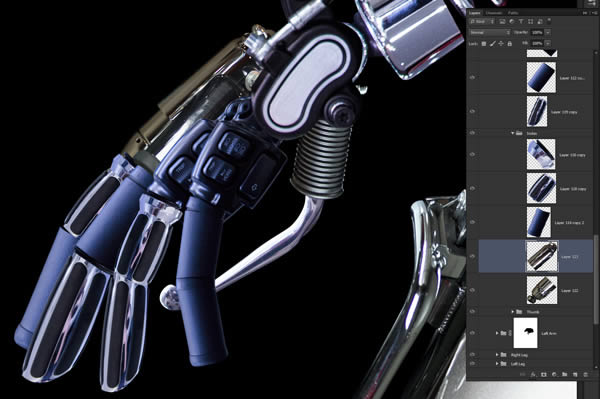Open the Opacity slider dropdown arrow
The height and width of the screenshot is (399, 600).
[x=548, y=33]
